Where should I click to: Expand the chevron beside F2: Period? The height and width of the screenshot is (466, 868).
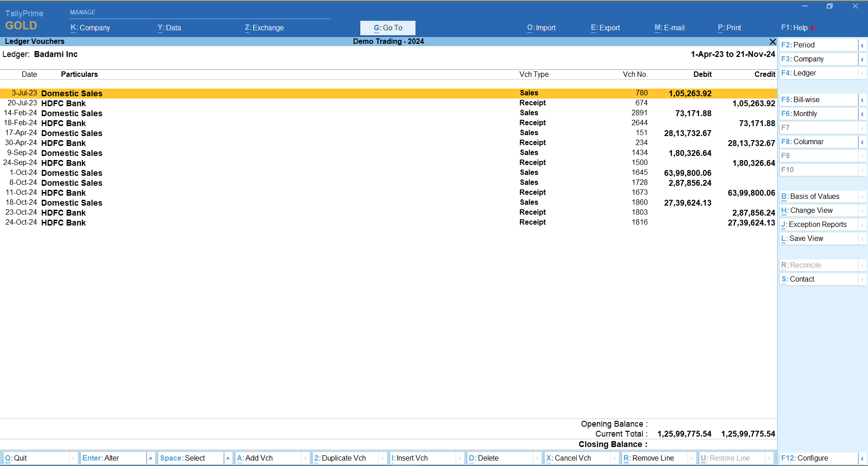(863, 46)
